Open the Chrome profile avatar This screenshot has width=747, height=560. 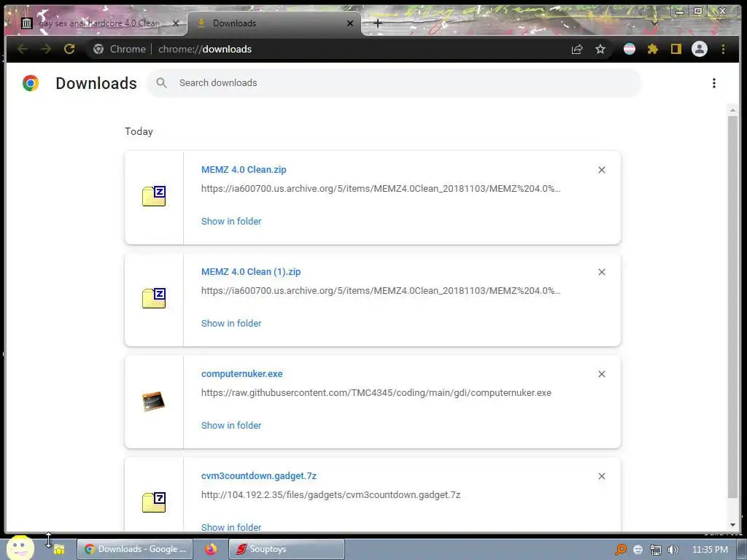pyautogui.click(x=700, y=49)
